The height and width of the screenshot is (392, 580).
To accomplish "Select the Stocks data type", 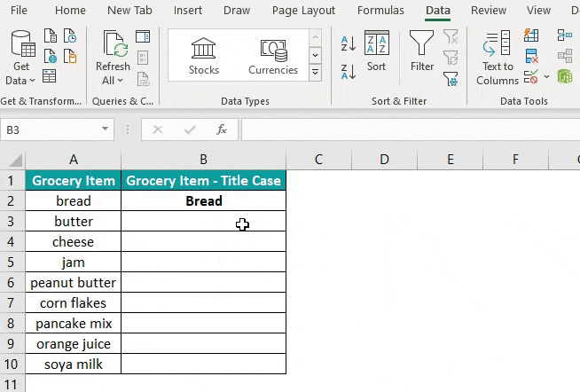I will pyautogui.click(x=203, y=56).
